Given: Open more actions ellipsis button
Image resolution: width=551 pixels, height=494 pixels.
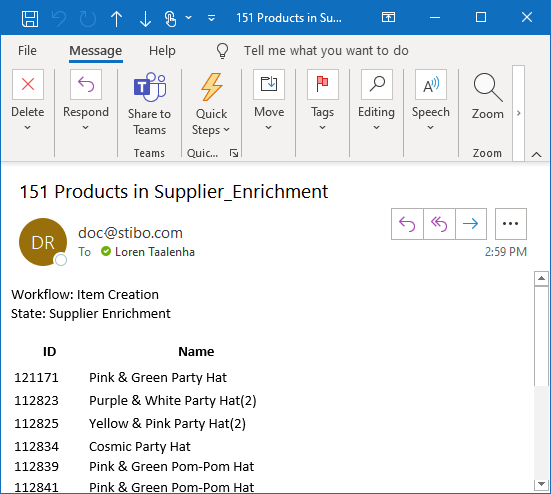Looking at the screenshot, I should tap(511, 224).
